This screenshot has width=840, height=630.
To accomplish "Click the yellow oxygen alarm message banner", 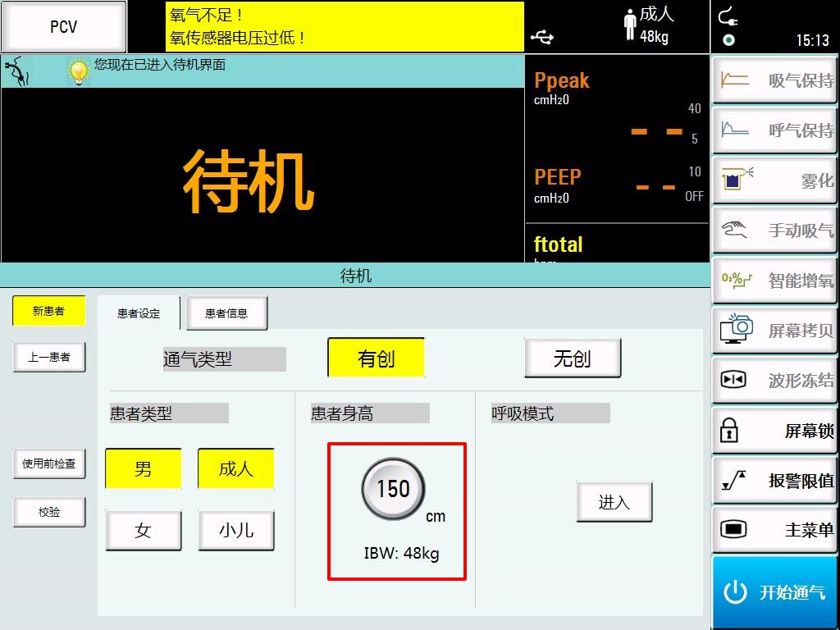I will tap(345, 26).
